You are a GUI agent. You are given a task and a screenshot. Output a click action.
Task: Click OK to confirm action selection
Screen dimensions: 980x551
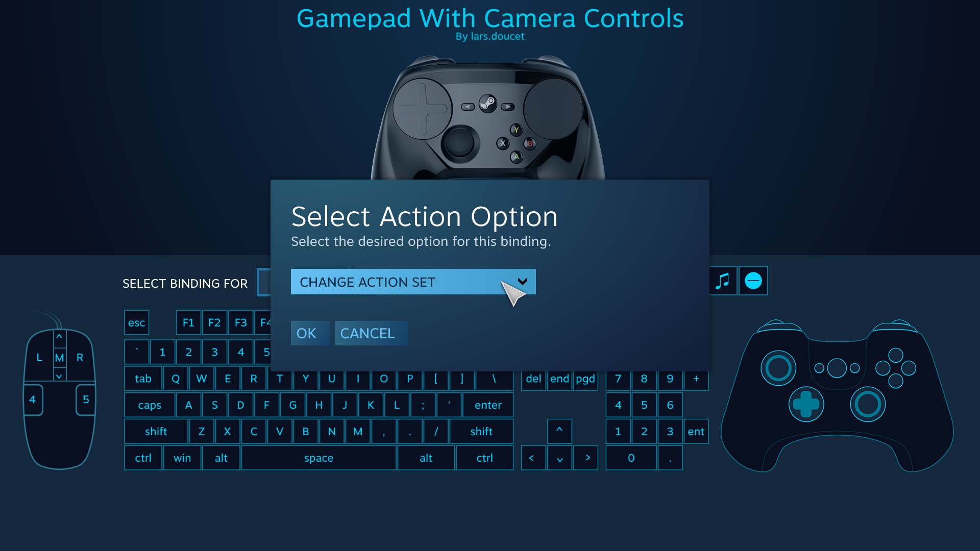[307, 332]
